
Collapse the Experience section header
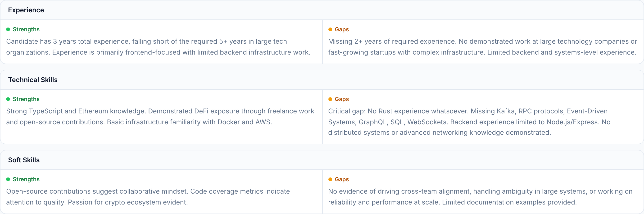(x=26, y=10)
